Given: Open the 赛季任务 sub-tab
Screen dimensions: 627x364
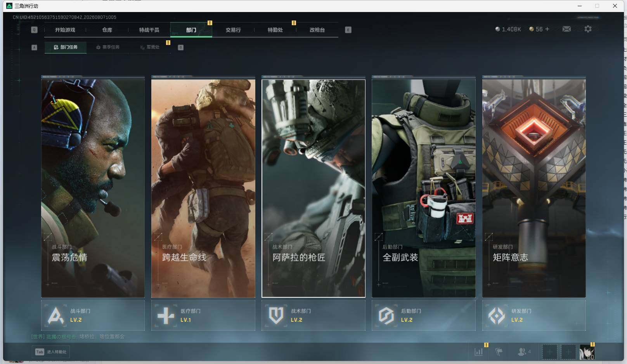Looking at the screenshot, I should coord(108,47).
